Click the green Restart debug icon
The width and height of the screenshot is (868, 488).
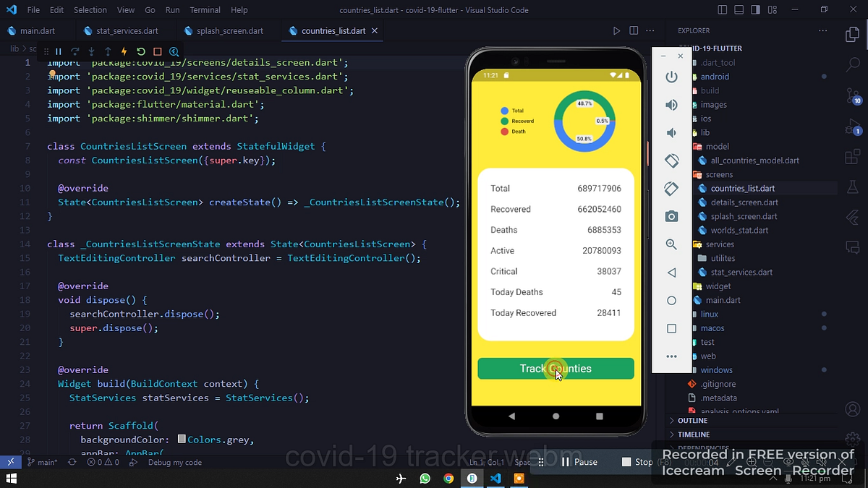[140, 51]
